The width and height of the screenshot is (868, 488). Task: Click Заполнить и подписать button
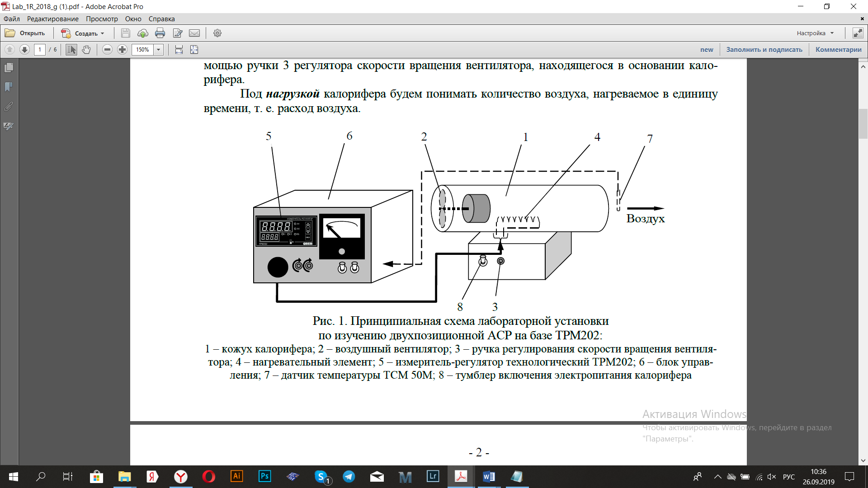point(764,50)
